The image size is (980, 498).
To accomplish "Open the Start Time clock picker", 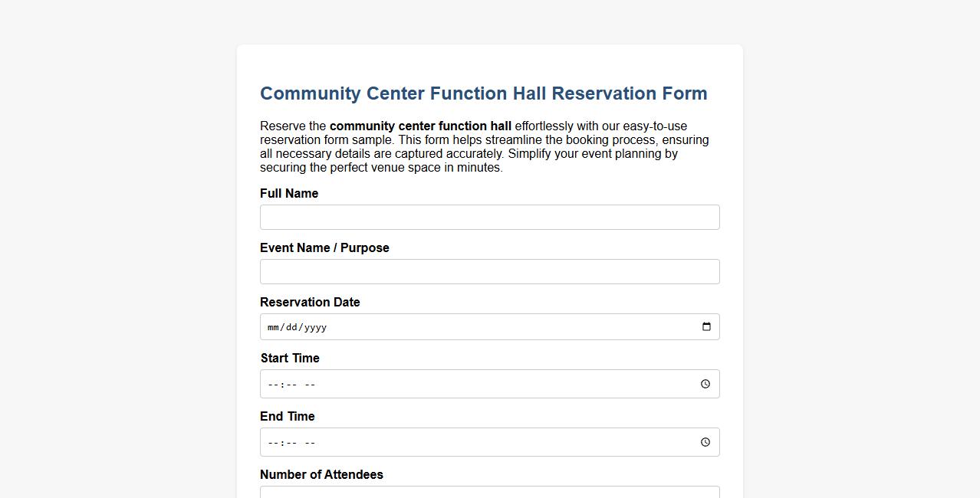I will (705, 384).
